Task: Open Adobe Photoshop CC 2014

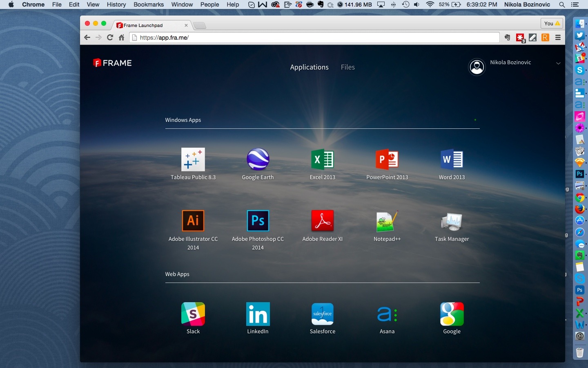Action: point(258,221)
